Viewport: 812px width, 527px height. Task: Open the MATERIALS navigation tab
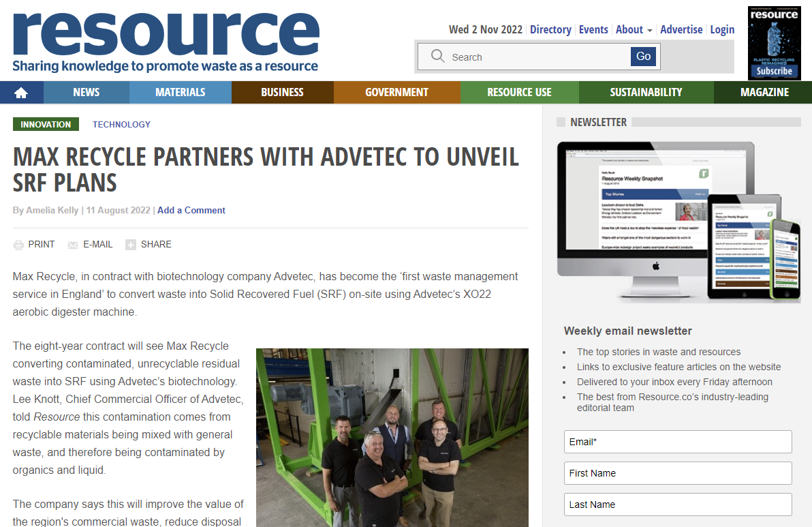(181, 92)
